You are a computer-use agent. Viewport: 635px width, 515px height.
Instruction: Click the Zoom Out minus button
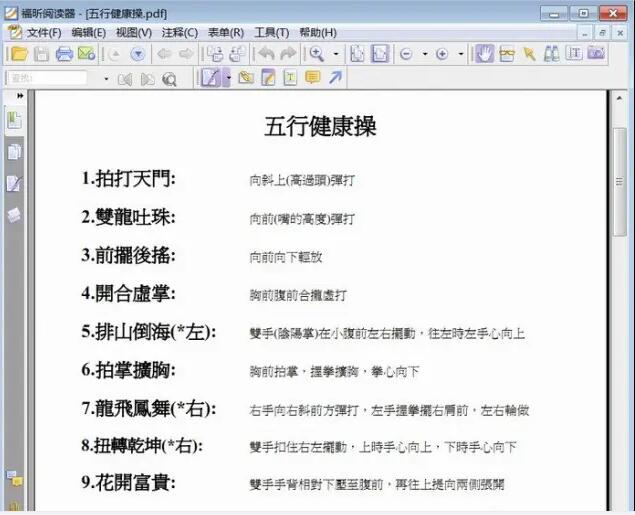point(406,54)
